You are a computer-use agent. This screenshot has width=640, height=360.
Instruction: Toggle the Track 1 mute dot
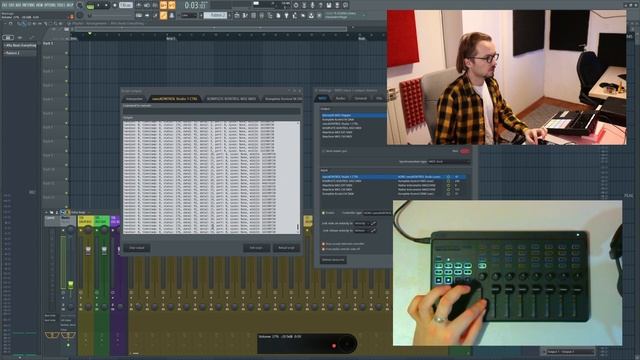[66, 53]
